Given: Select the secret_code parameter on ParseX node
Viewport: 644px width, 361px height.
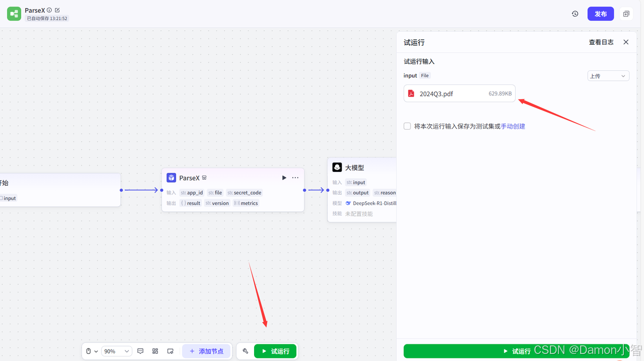Looking at the screenshot, I should click(x=244, y=193).
